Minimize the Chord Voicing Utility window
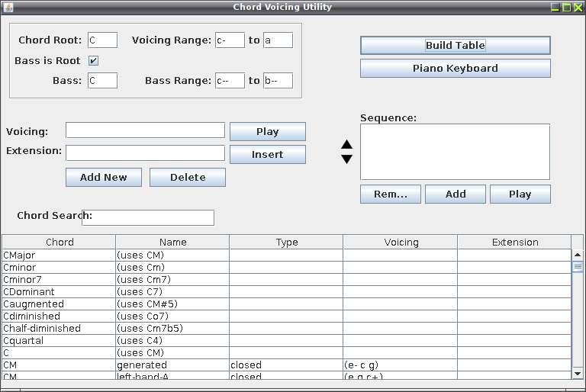 pyautogui.click(x=555, y=7)
